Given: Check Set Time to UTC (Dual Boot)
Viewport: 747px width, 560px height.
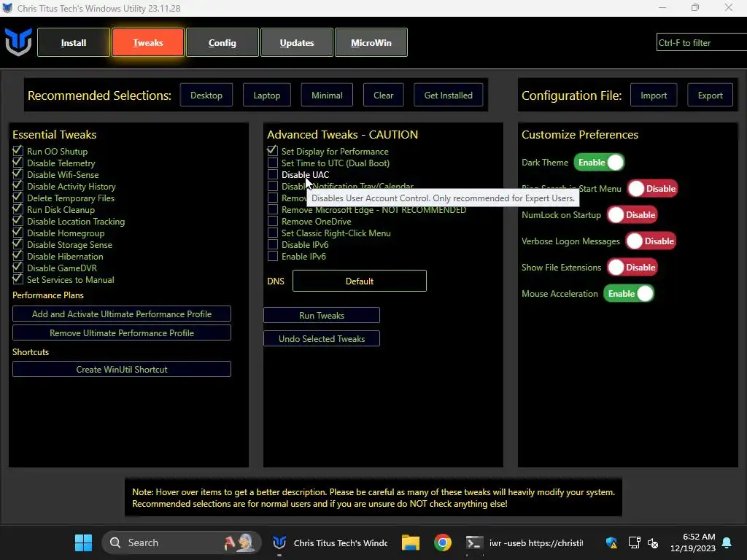Looking at the screenshot, I should [x=273, y=163].
